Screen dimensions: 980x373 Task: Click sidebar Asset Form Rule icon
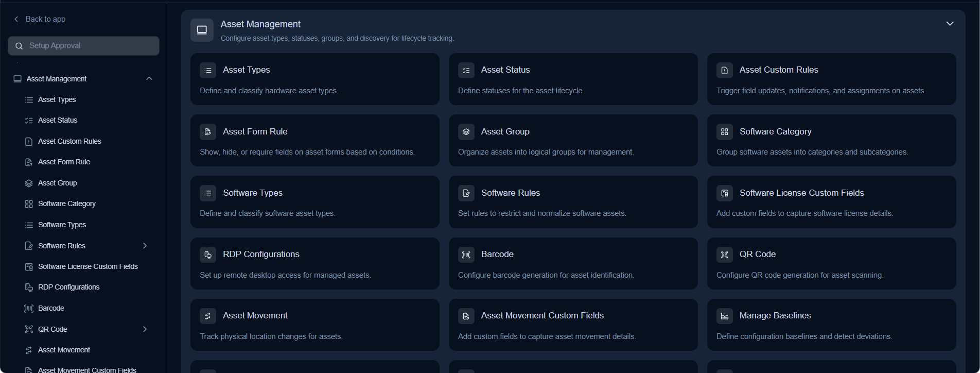[x=29, y=162]
